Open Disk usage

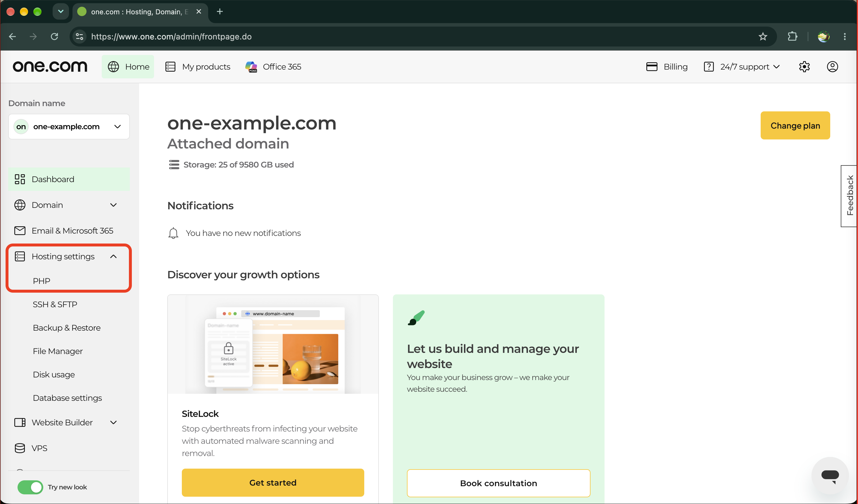click(54, 374)
